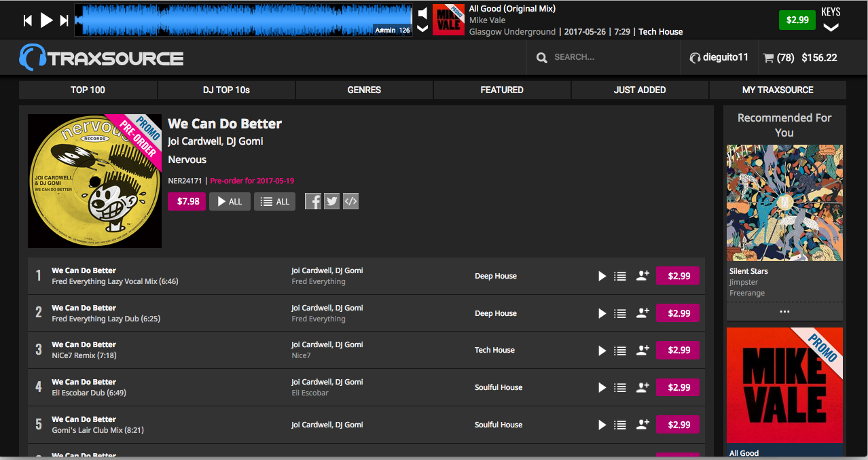Follow artist icon on track 2 row
This screenshot has height=460, width=868.
tap(643, 313)
